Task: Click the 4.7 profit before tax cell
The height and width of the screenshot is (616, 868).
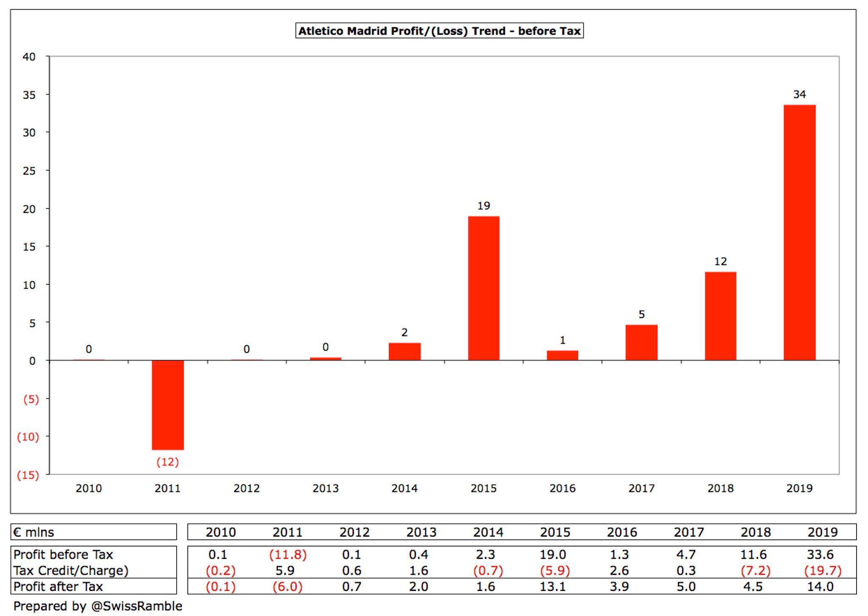Action: [x=686, y=555]
